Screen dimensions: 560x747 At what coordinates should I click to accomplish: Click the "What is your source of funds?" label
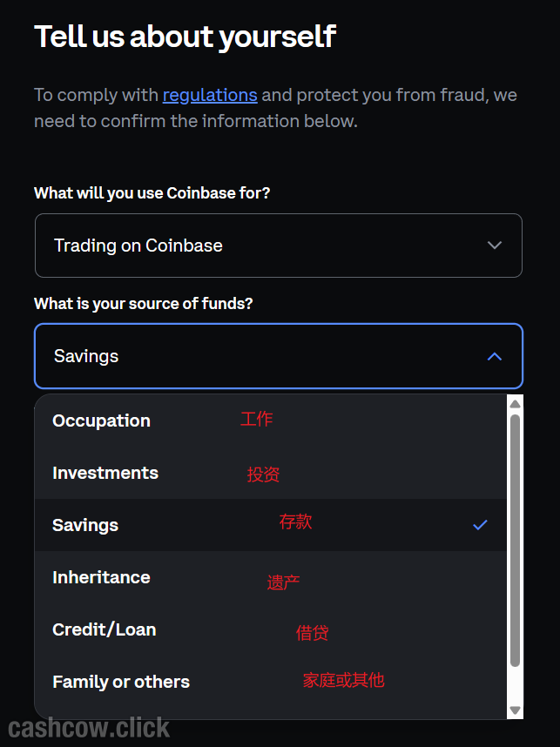click(x=144, y=303)
